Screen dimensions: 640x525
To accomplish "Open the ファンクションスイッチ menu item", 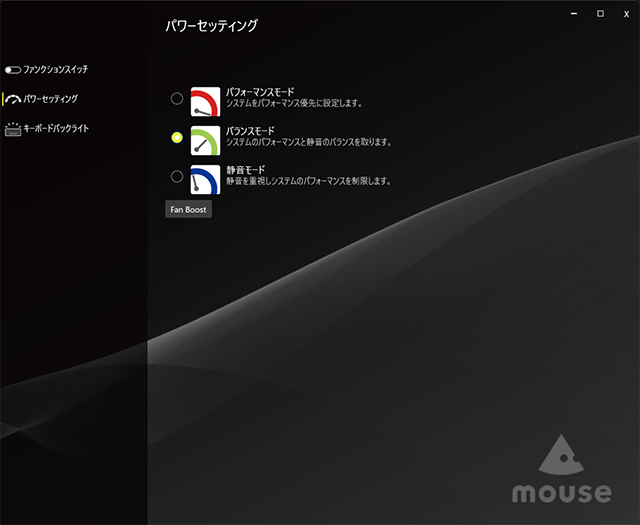I will click(56, 70).
